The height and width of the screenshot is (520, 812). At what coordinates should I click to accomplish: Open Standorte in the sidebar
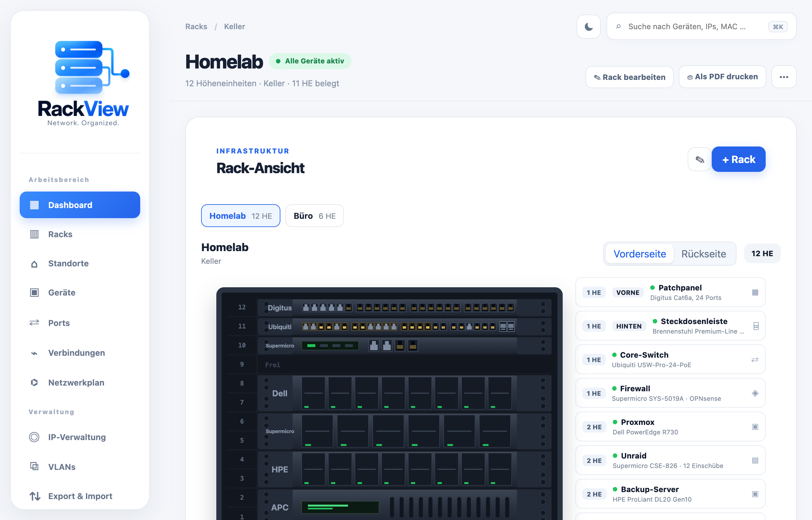(80, 264)
